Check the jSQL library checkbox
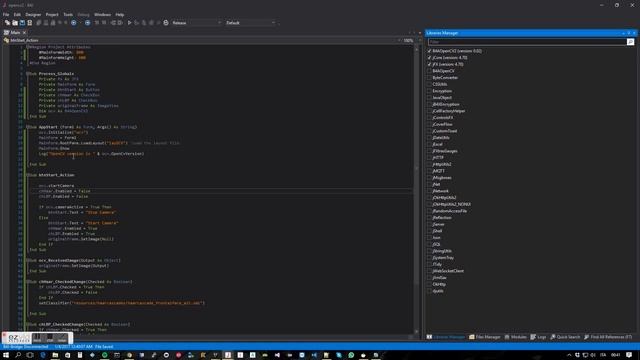640x360 pixels. (x=429, y=244)
